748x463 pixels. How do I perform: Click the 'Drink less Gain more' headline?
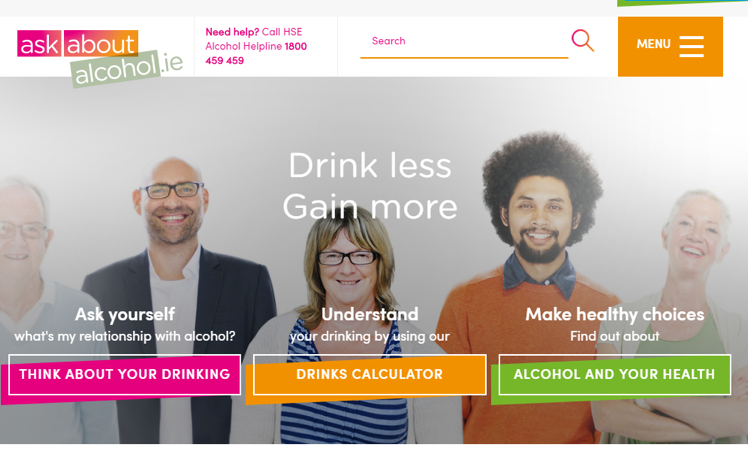click(x=370, y=186)
